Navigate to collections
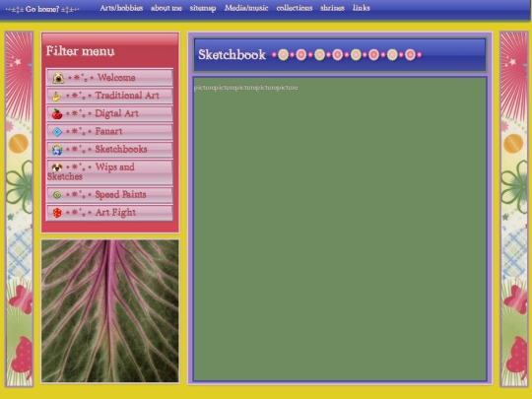 pyautogui.click(x=295, y=8)
